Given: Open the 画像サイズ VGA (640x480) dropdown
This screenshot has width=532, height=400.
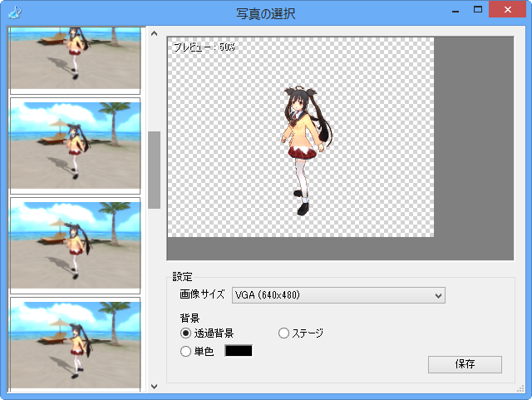Looking at the screenshot, I should coord(338,295).
